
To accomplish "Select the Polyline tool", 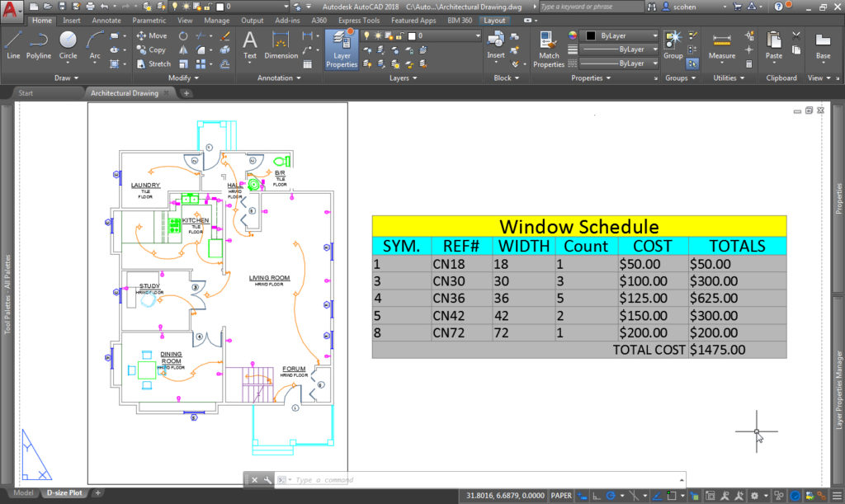I will pos(38,45).
